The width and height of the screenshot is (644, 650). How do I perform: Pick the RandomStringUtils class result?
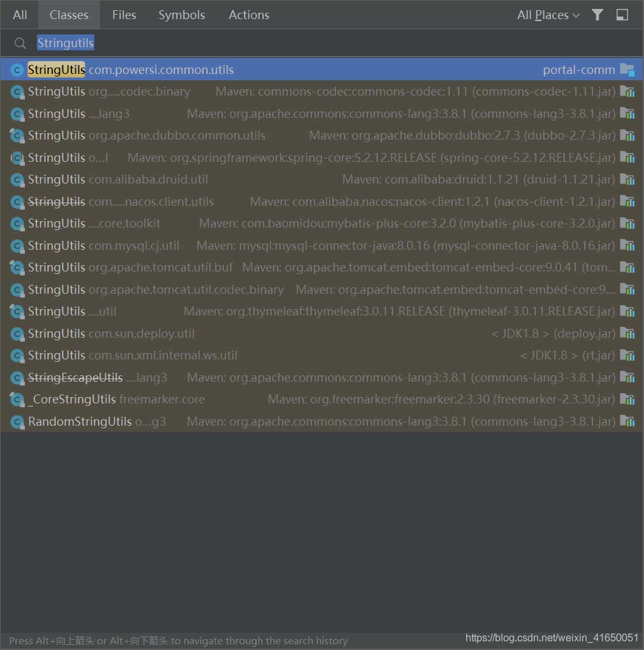80,421
